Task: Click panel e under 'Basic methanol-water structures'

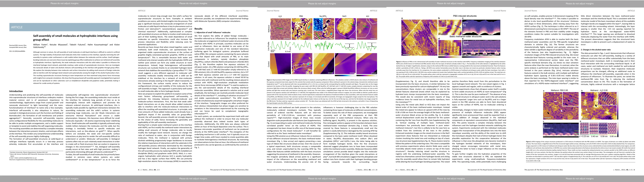Action: click(x=481, y=47)
